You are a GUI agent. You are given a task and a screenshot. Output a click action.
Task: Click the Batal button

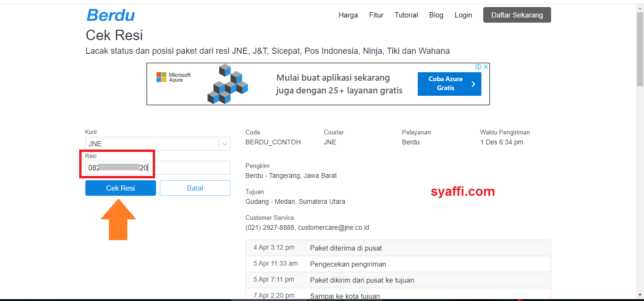(195, 188)
